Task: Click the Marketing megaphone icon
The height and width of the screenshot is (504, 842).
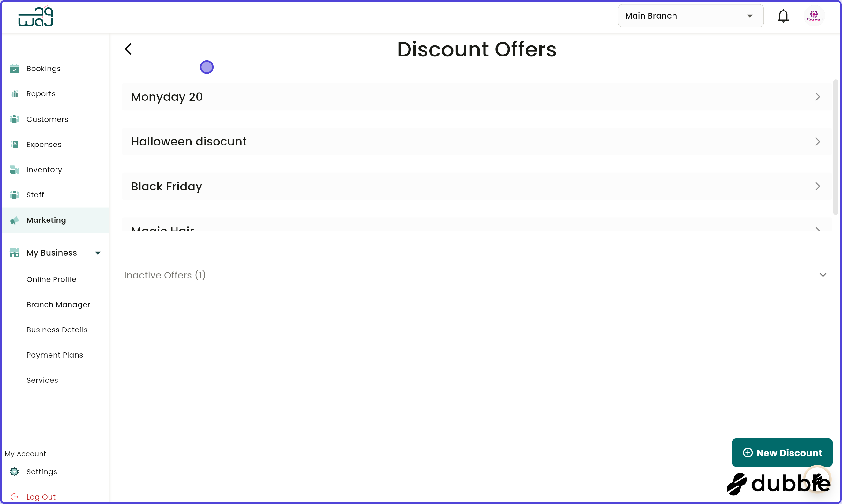Action: 14,220
